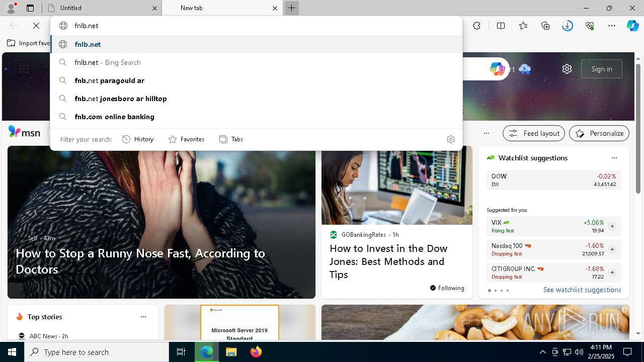Open the Copilot sidebar icon

point(632,26)
